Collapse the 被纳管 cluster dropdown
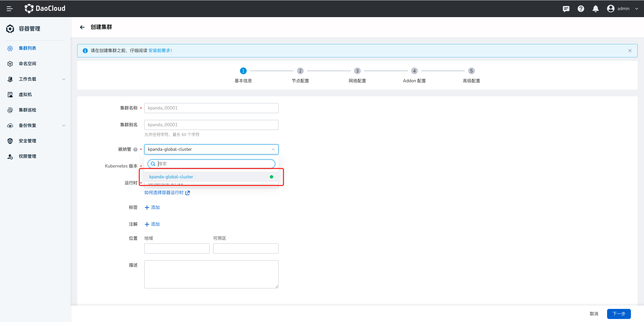This screenshot has height=322, width=644. click(273, 149)
